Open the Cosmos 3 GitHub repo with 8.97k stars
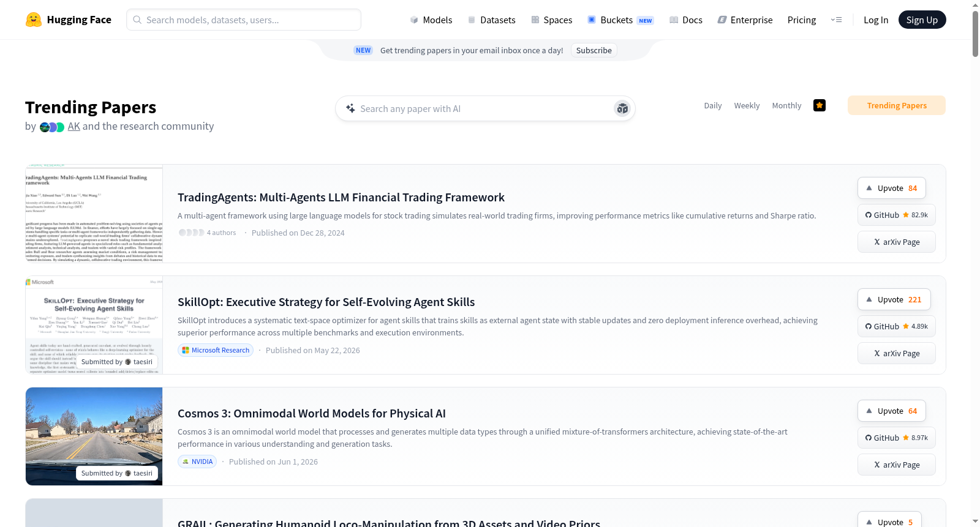This screenshot has height=527, width=980. pyautogui.click(x=897, y=438)
